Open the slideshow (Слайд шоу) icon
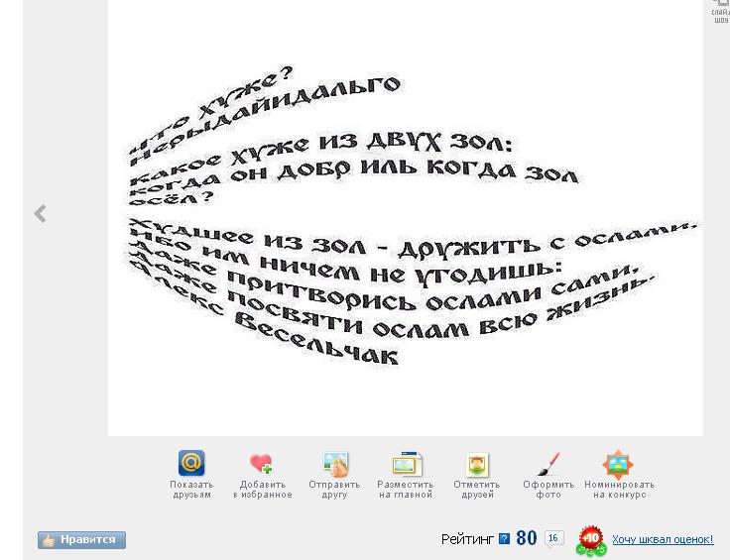Viewport: 730px width, 560px height. 721,10
